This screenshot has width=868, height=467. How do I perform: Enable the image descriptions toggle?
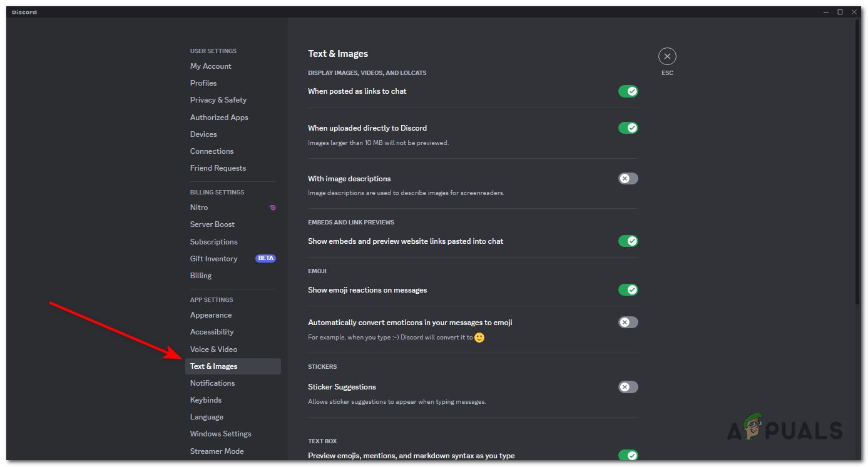628,179
